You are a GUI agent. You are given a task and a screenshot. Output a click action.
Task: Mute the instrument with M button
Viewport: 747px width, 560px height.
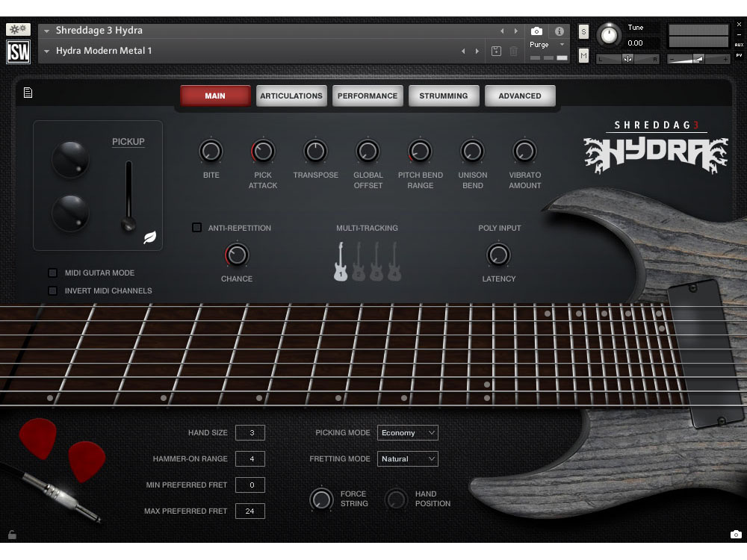pyautogui.click(x=583, y=56)
